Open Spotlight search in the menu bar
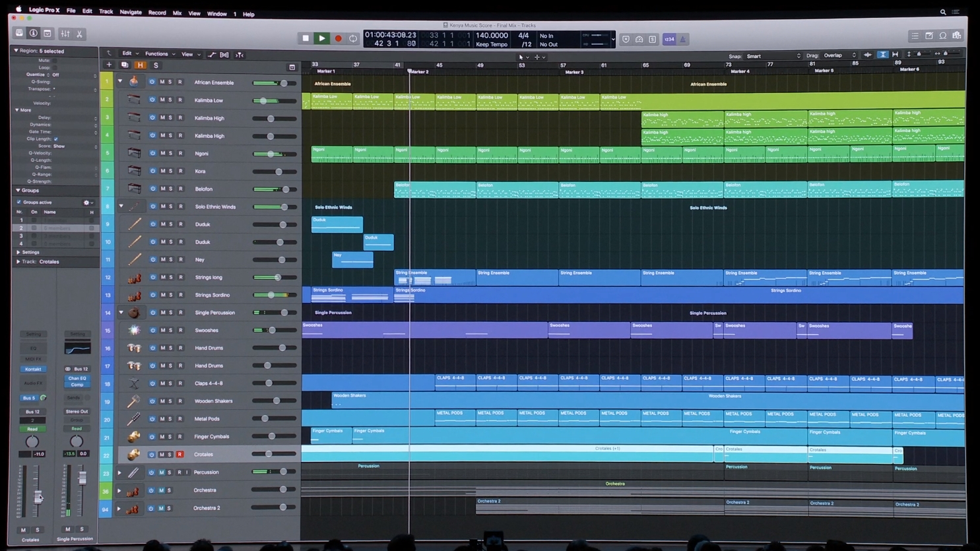The image size is (980, 551). 943,12
